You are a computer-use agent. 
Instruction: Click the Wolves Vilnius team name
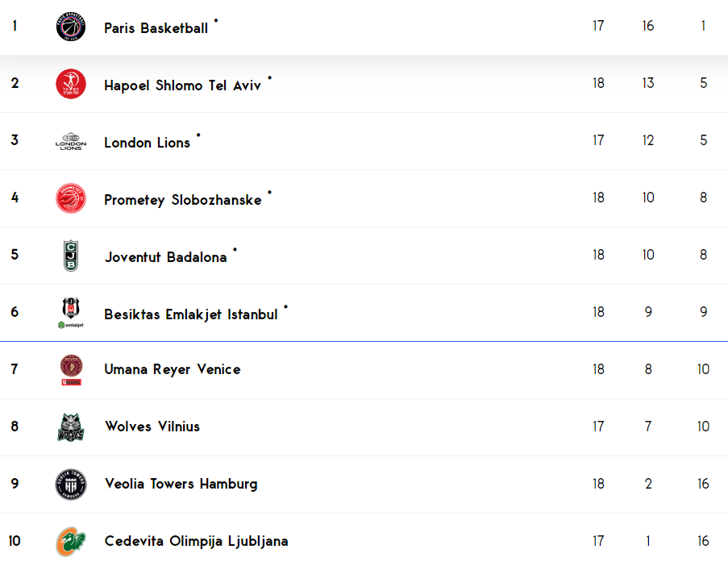click(x=152, y=427)
